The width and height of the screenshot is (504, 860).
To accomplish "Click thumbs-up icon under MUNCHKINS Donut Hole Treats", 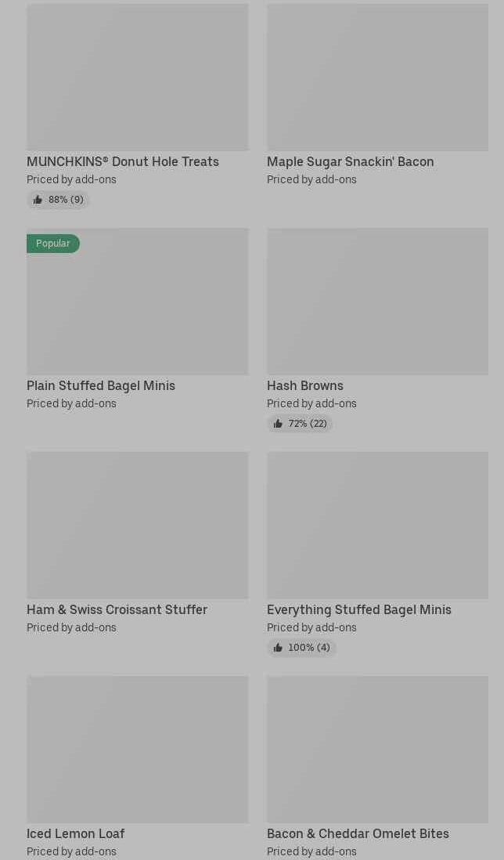I will click(x=38, y=200).
